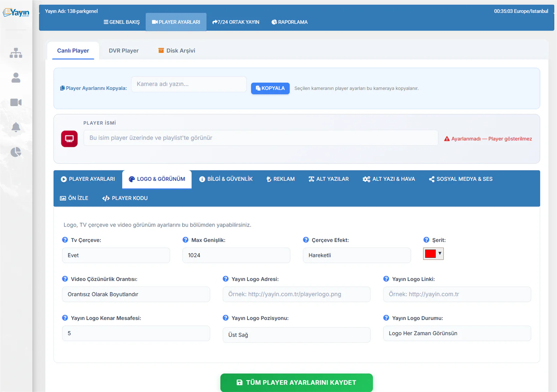Screen dimensions: 557x392
Task: Click the Yayın logo in the corner
Action: pos(16,13)
